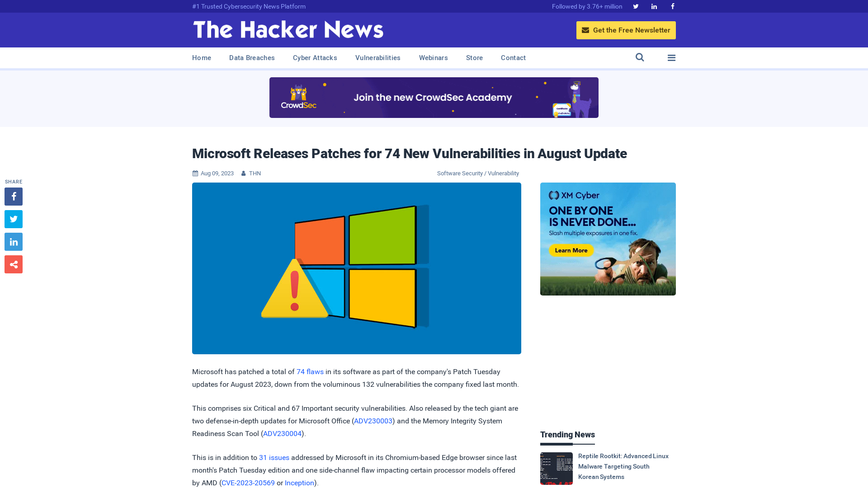Screen dimensions: 868x488
Task: Click the 74 flaws hyperlink
Action: click(x=310, y=371)
